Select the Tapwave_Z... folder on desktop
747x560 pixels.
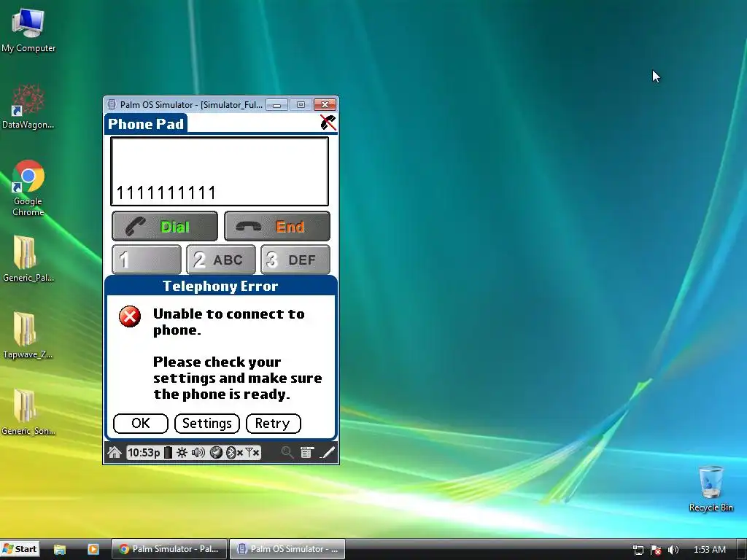click(x=28, y=335)
